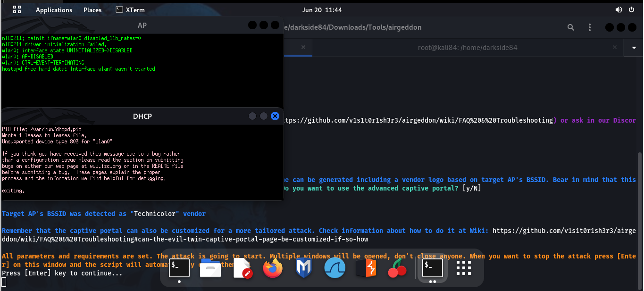Select the active terminal icon in the dock
This screenshot has width=644, height=291.
point(432,267)
